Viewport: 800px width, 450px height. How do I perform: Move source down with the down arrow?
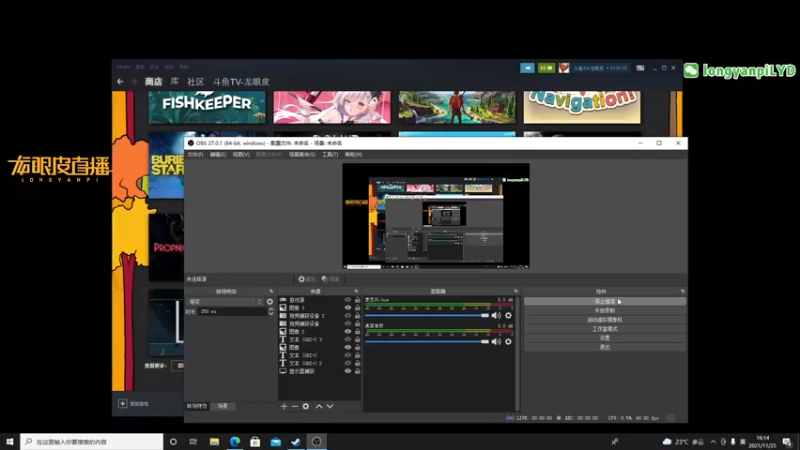tap(330, 406)
